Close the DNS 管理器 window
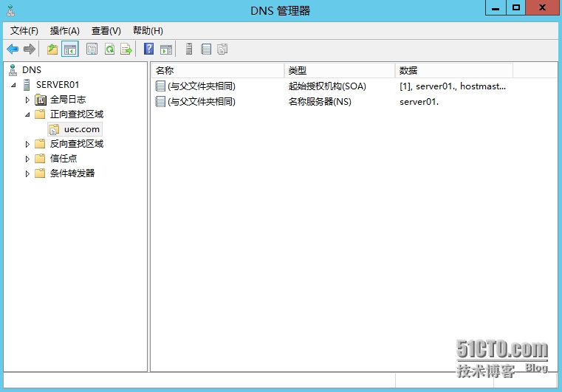The height and width of the screenshot is (392, 562). [542, 7]
